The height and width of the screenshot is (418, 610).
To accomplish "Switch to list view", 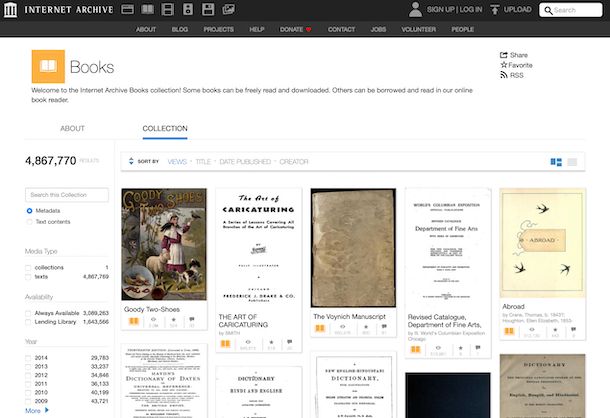I will [572, 162].
